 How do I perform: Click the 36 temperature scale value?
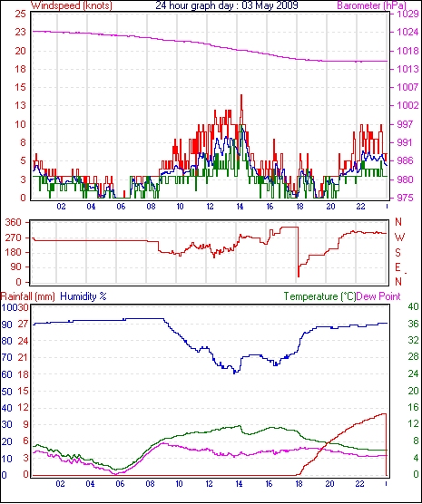pyautogui.click(x=413, y=324)
